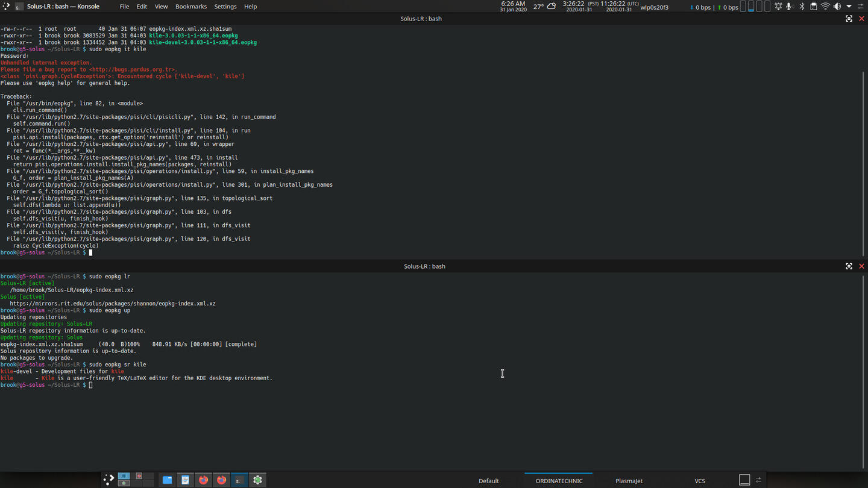This screenshot has width=868, height=488.
Task: Expand the hidden system tray icons arrow
Action: [x=849, y=7]
